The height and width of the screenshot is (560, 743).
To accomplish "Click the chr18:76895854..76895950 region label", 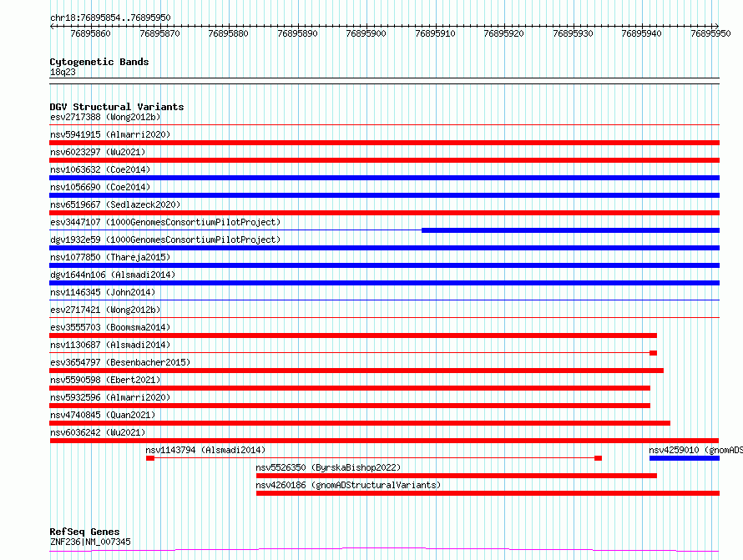I will (x=110, y=18).
